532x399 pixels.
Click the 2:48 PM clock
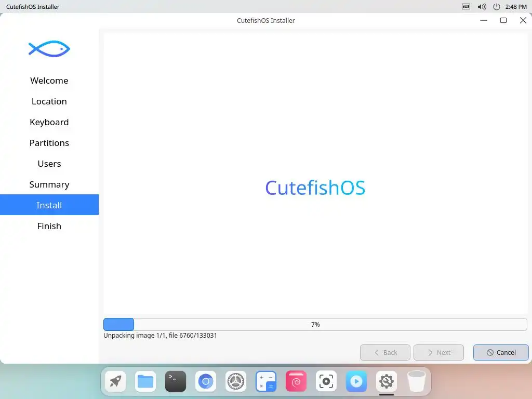[516, 7]
